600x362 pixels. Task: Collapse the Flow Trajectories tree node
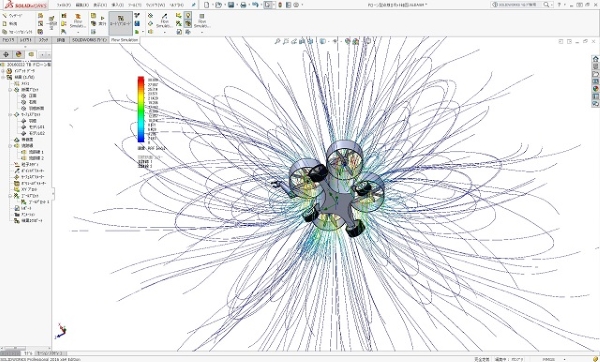[10, 146]
